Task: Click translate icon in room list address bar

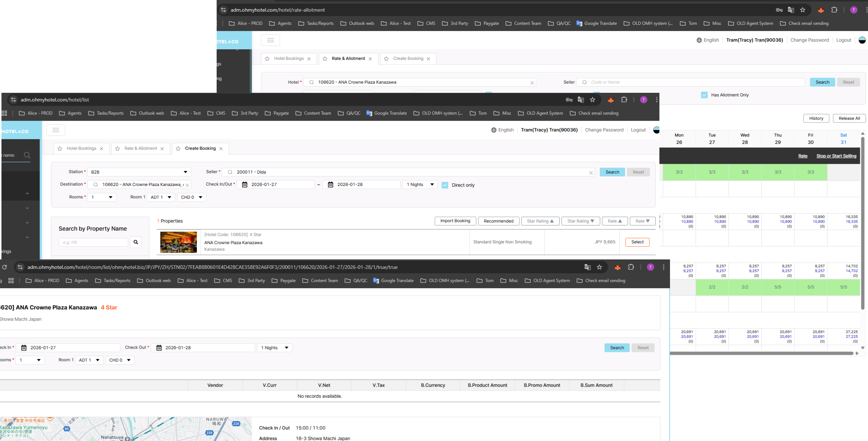Action: pyautogui.click(x=587, y=267)
